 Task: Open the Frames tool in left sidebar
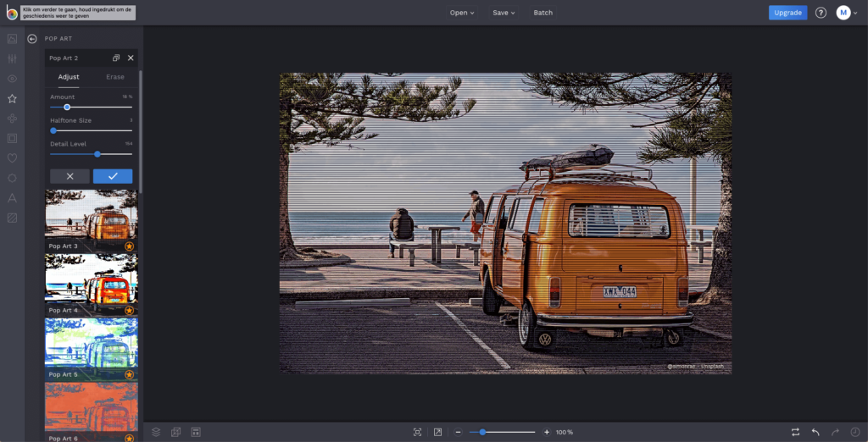click(12, 138)
